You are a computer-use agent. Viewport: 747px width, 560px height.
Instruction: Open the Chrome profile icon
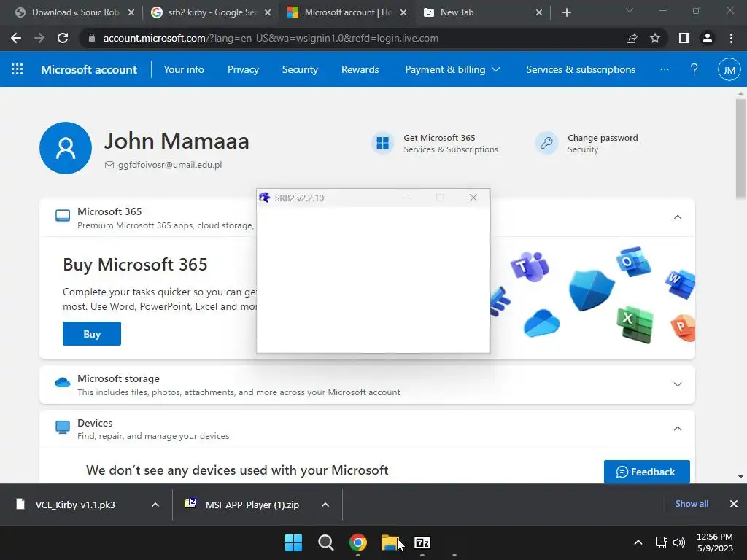[708, 38]
